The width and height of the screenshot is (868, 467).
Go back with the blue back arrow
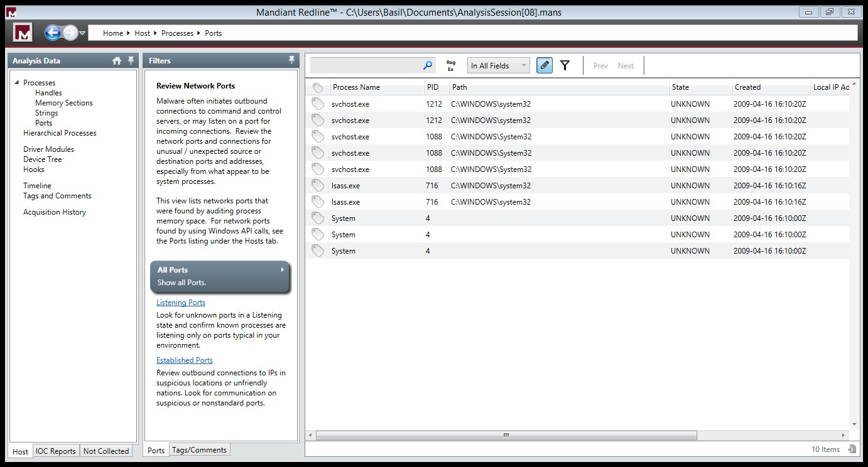[x=53, y=33]
